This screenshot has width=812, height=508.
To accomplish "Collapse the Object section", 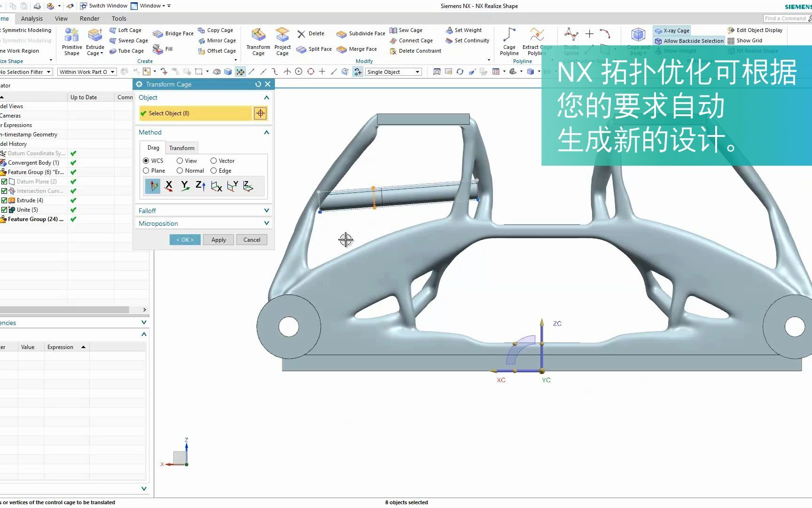I will (266, 97).
